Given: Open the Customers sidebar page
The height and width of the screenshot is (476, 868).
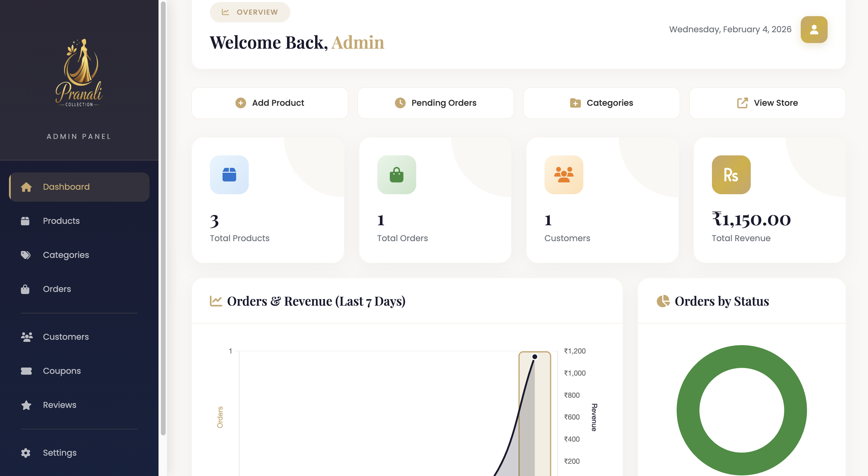Looking at the screenshot, I should pyautogui.click(x=66, y=337).
